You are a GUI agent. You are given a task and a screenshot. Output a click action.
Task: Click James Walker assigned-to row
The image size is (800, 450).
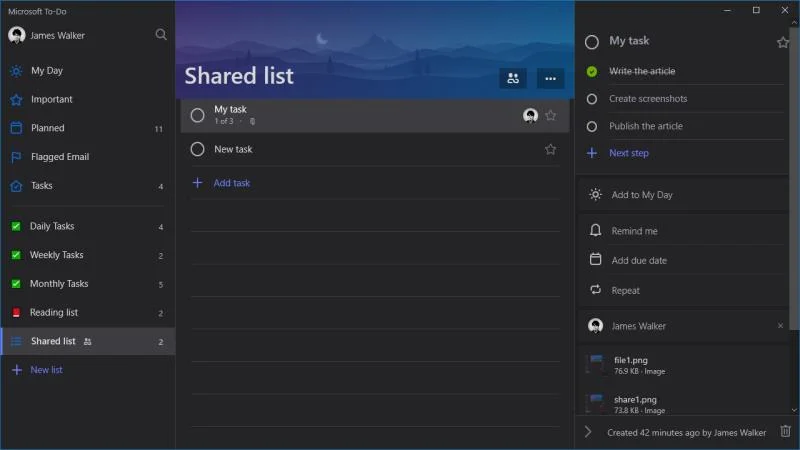[684, 326]
